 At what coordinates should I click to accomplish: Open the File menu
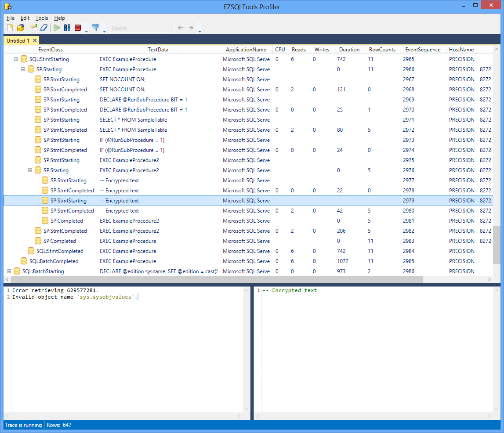point(11,18)
